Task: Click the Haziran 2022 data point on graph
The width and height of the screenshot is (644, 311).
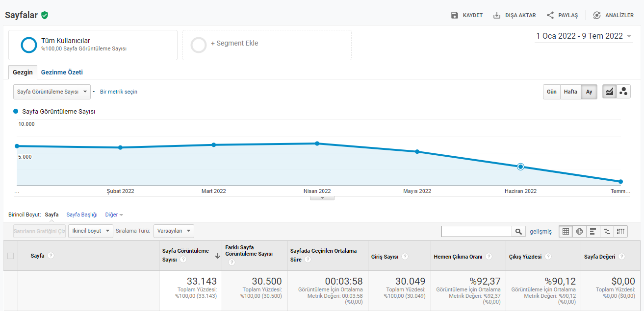Action: tap(521, 167)
